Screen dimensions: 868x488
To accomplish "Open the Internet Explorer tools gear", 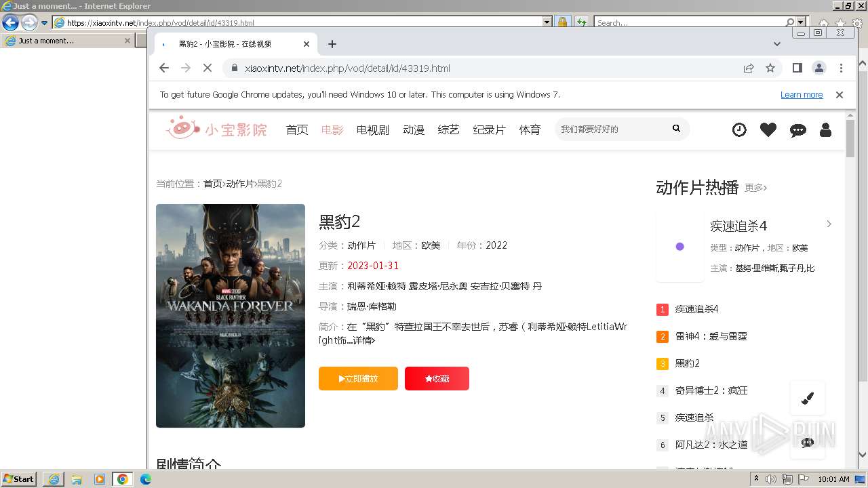I will pos(857,22).
